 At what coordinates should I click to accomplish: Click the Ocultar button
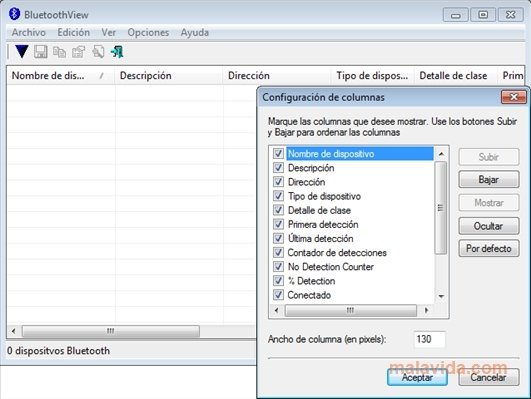tap(489, 226)
